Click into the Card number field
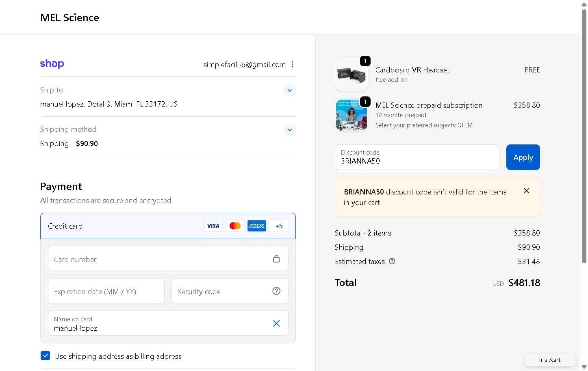Screen dimensions: 588x371 click(168, 258)
